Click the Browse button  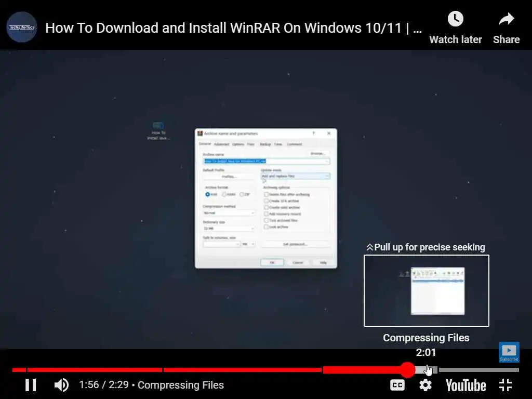coord(318,153)
